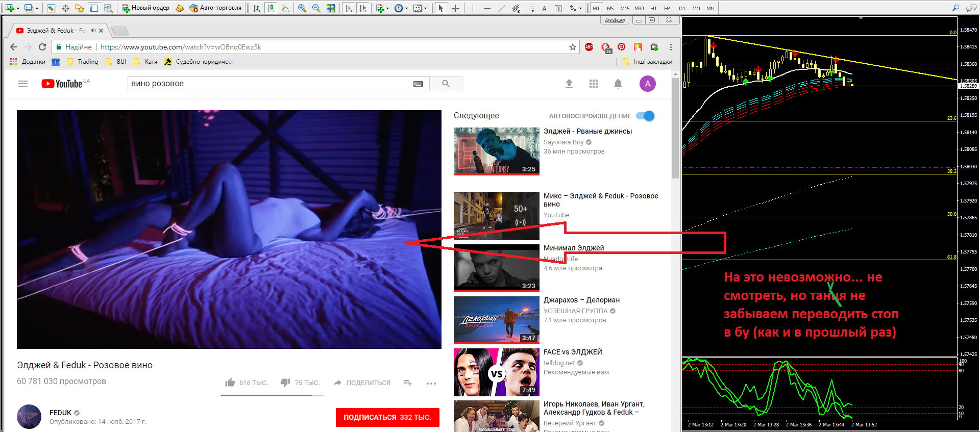Open new chart dropdown arrow
Screen dimensions: 980x432
(x=18, y=9)
